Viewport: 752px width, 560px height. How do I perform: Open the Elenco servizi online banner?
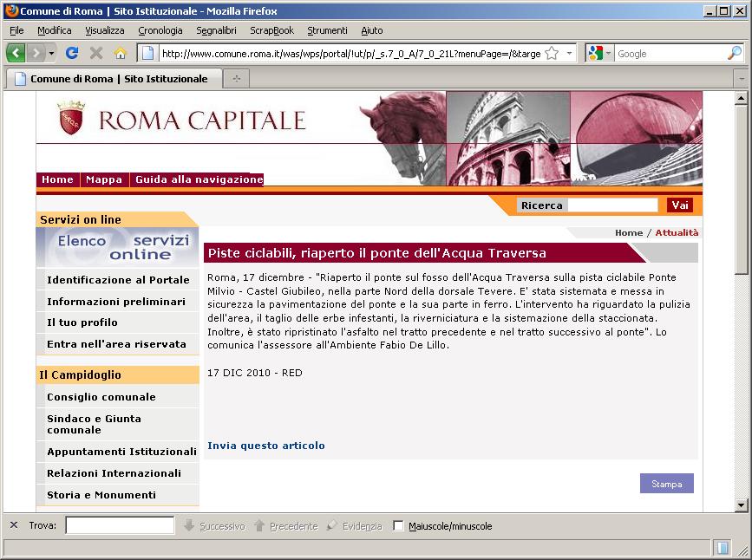click(117, 247)
